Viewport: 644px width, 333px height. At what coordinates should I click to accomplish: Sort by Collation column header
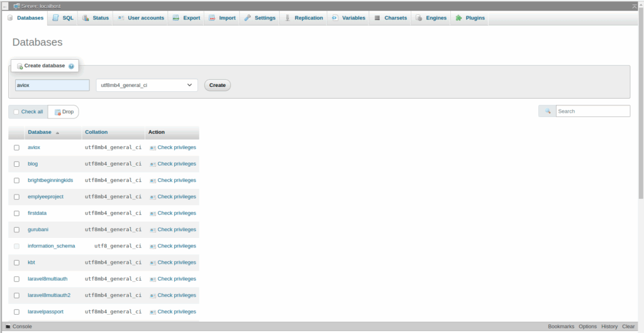click(x=96, y=132)
